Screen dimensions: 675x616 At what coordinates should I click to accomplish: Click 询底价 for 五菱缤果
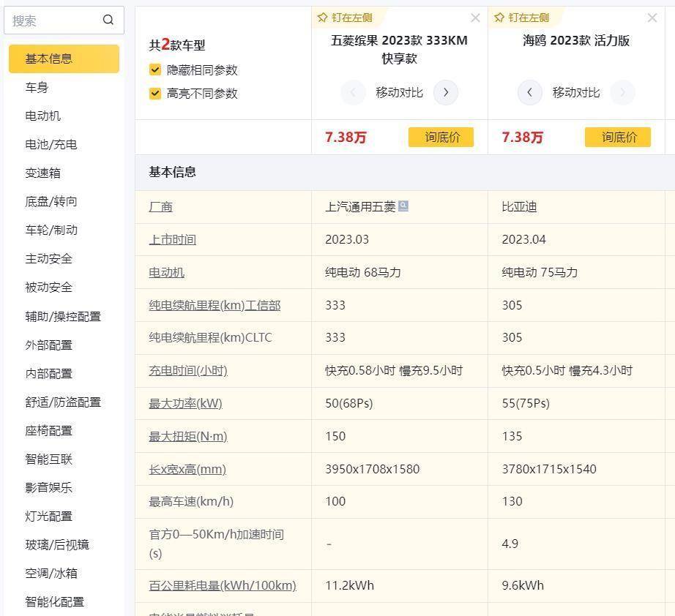pos(441,138)
